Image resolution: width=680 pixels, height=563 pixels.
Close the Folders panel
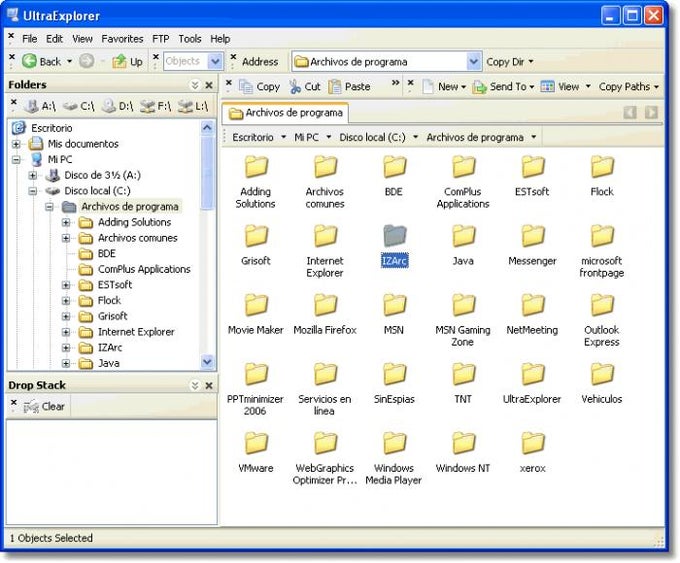[209, 85]
